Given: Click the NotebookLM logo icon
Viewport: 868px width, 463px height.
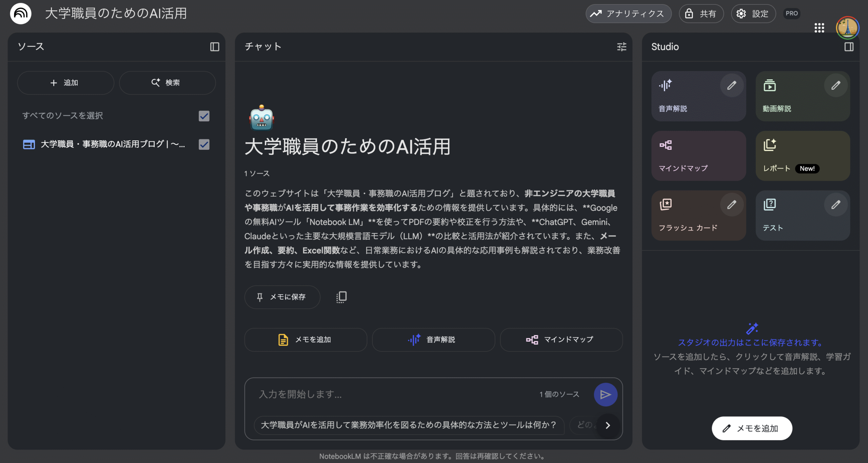Looking at the screenshot, I should coord(21,14).
